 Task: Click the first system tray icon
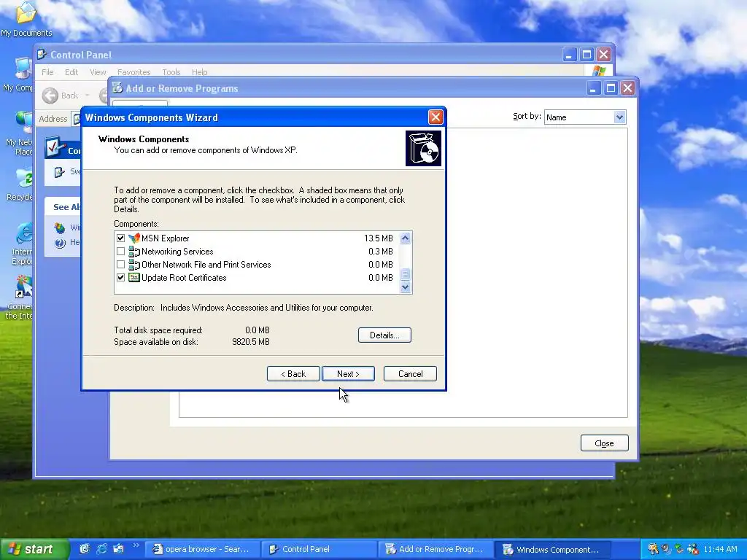pos(653,549)
